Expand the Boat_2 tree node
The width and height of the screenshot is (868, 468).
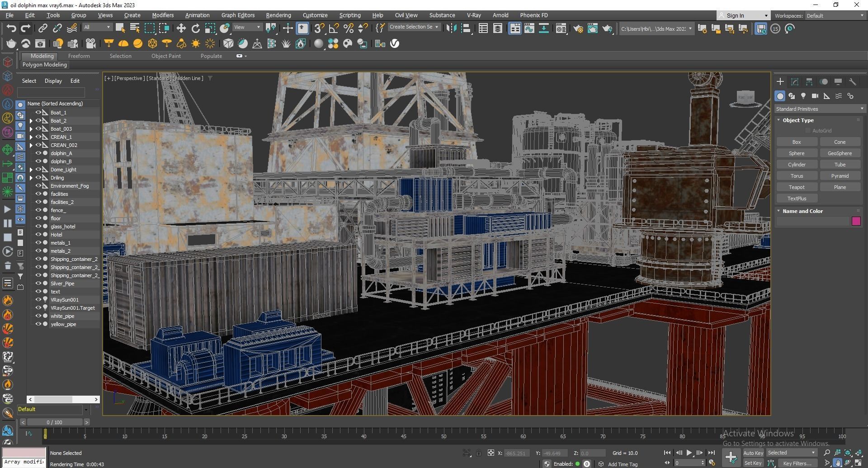31,121
